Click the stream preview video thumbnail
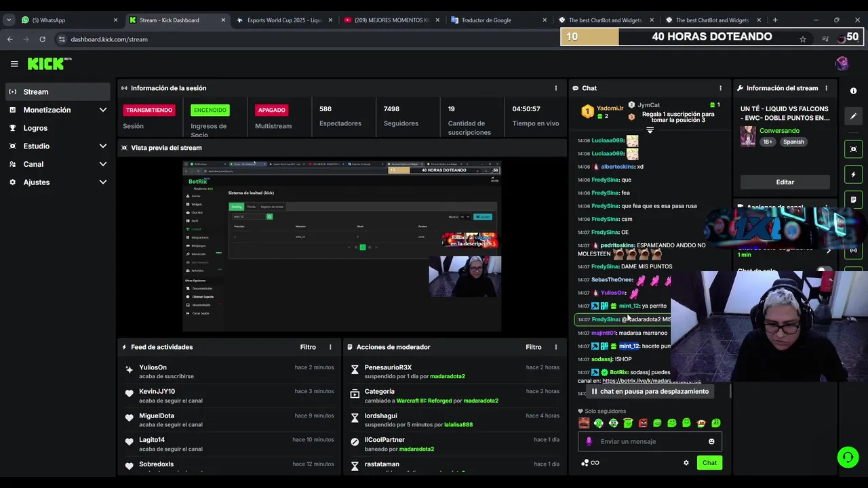Image resolution: width=868 pixels, height=488 pixels. (342, 247)
